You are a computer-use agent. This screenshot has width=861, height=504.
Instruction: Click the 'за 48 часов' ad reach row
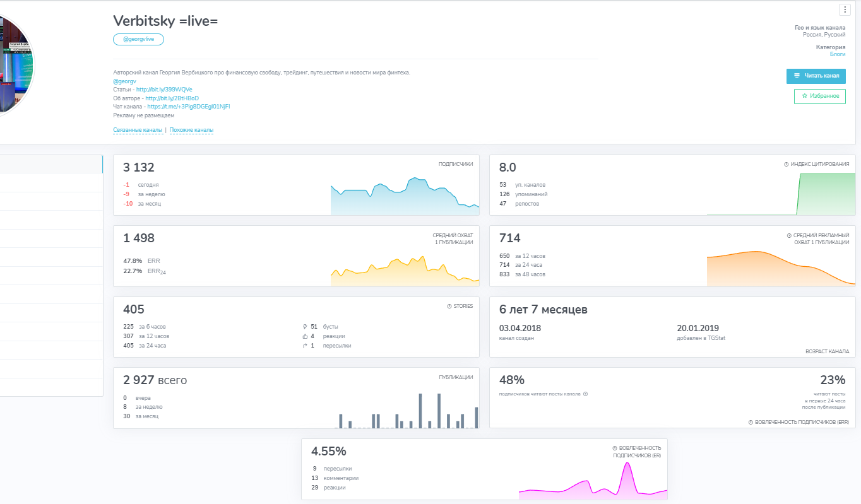tap(522, 274)
